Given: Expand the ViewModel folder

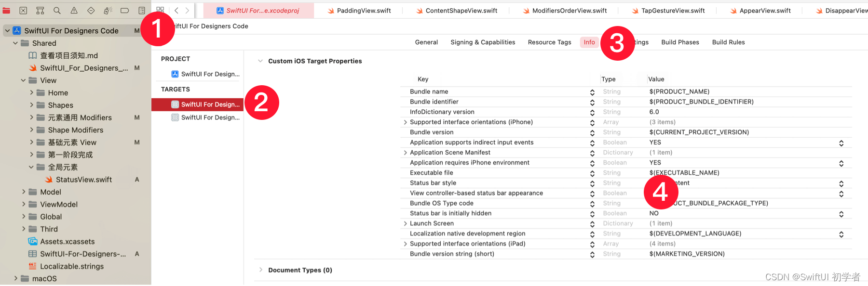Looking at the screenshot, I should (x=23, y=204).
